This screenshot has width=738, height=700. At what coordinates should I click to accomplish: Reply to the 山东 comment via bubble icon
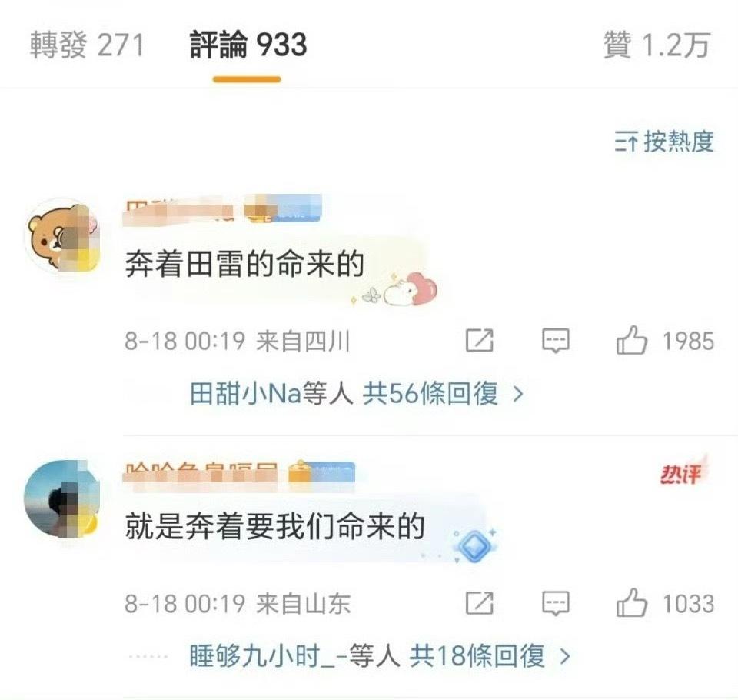pos(555,603)
